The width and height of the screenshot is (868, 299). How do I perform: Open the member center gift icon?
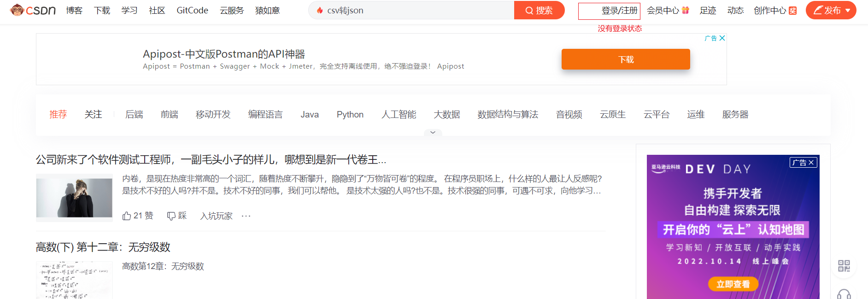click(686, 10)
